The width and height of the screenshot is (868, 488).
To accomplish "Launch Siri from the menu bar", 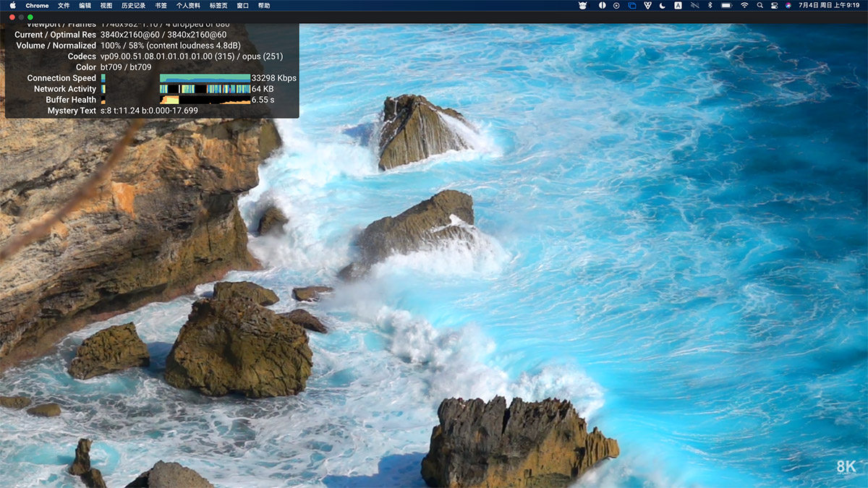I will (788, 5).
